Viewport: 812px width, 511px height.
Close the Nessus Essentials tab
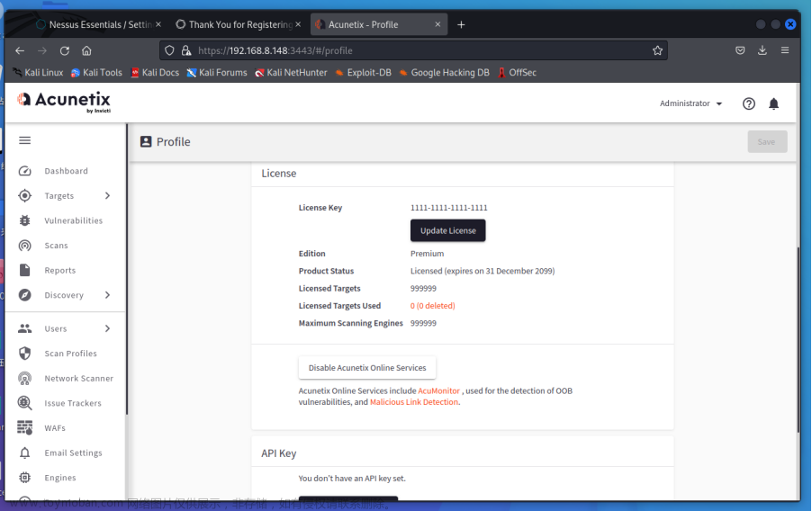[158, 24]
